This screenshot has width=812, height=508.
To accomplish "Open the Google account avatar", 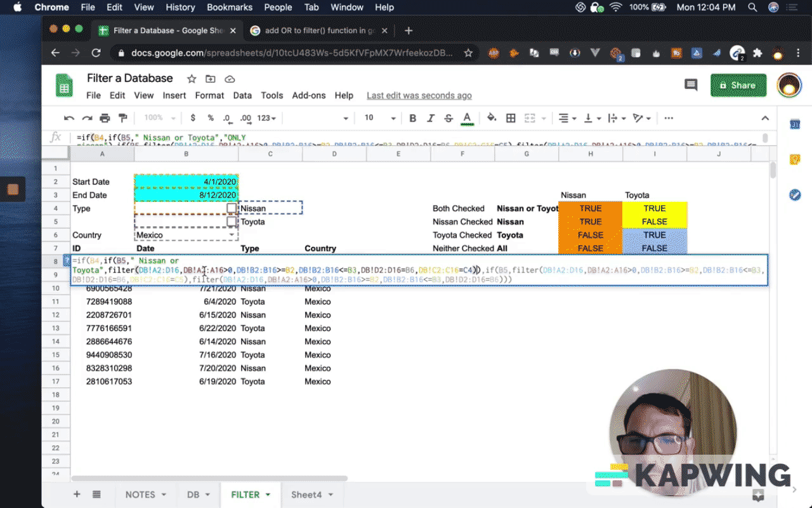I will click(789, 85).
